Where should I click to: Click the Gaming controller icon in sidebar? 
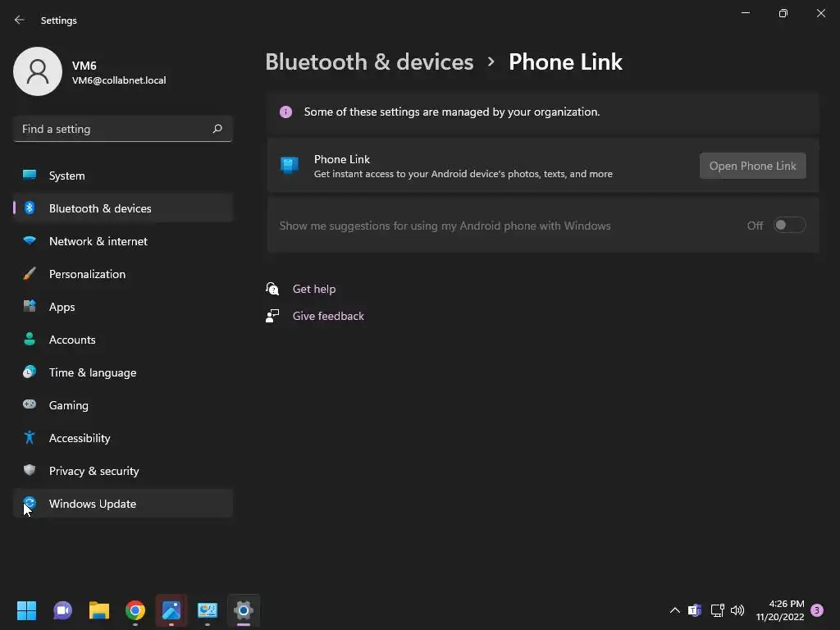(30, 404)
